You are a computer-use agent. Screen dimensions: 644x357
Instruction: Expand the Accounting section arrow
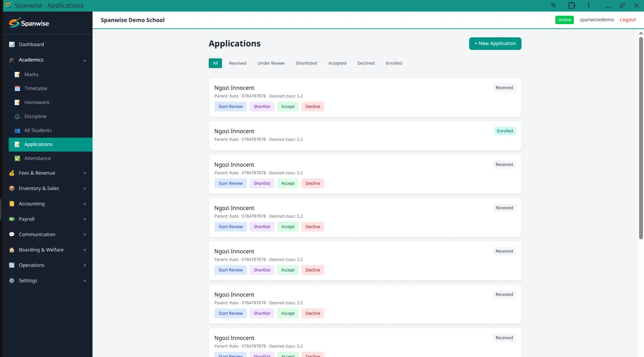85,204
